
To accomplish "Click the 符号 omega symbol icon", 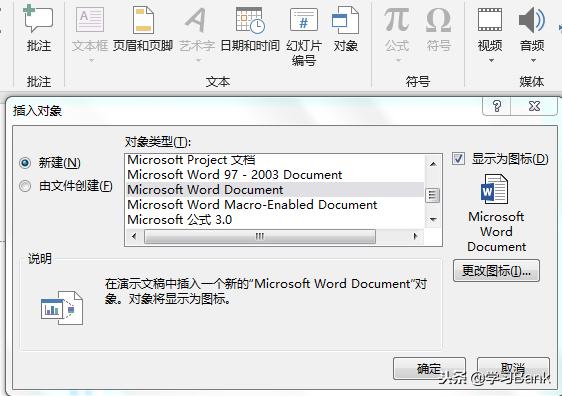I will 438,20.
